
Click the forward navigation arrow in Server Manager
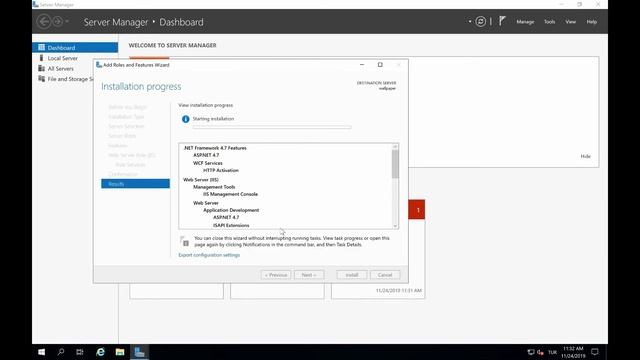[x=58, y=22]
